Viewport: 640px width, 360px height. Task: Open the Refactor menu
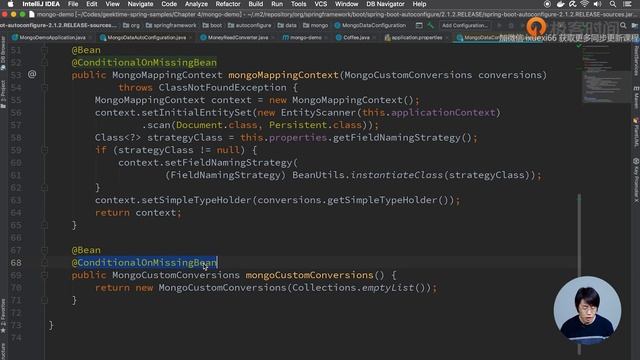(x=228, y=4)
